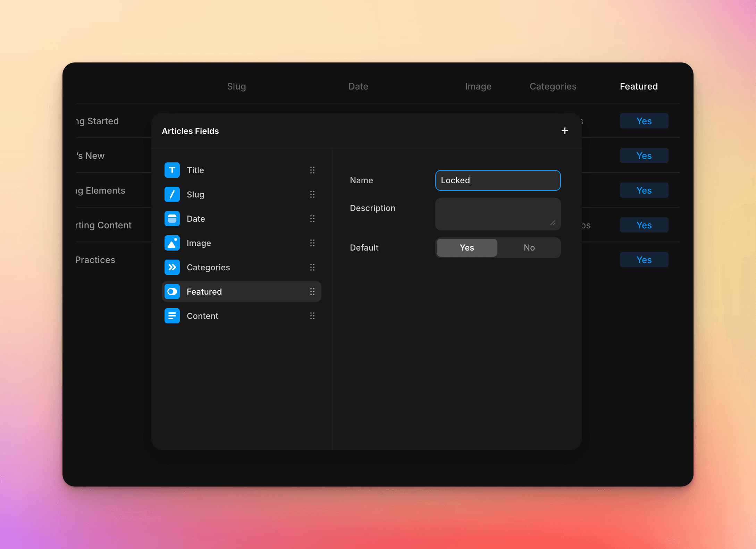Click the Date field's calendar icon

pyautogui.click(x=172, y=219)
